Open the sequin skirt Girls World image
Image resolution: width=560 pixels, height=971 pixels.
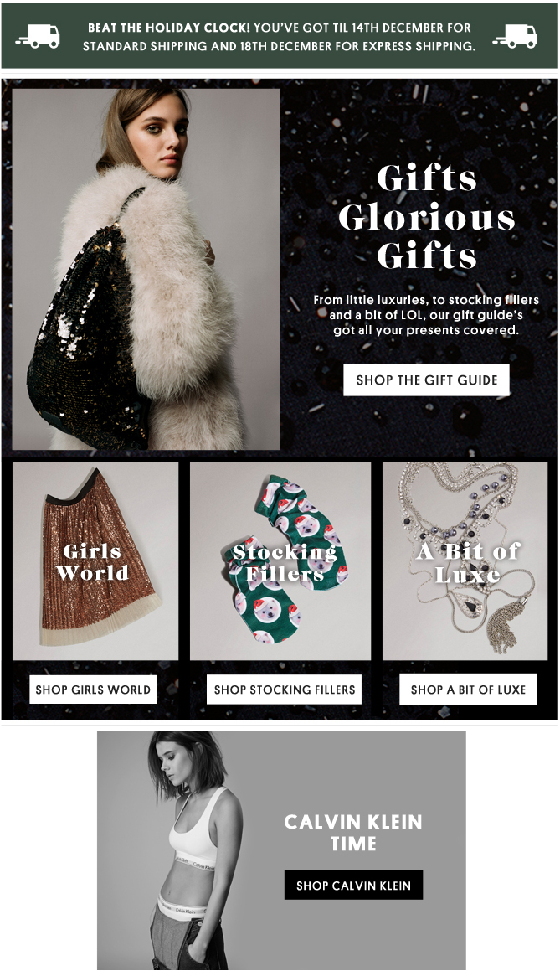point(95,561)
